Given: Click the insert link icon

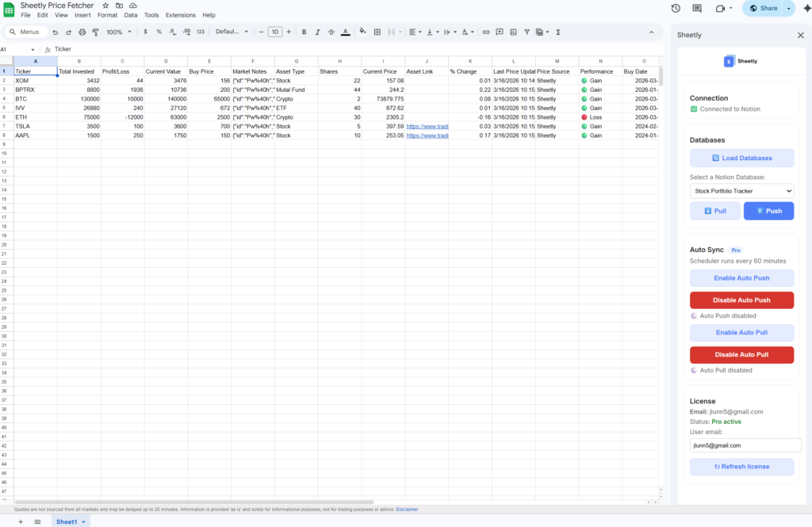Looking at the screenshot, I should (x=486, y=32).
